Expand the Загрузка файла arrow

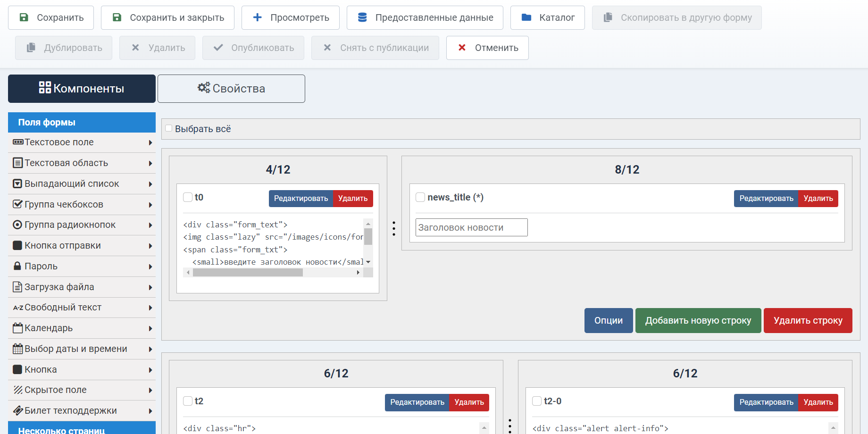tap(150, 287)
